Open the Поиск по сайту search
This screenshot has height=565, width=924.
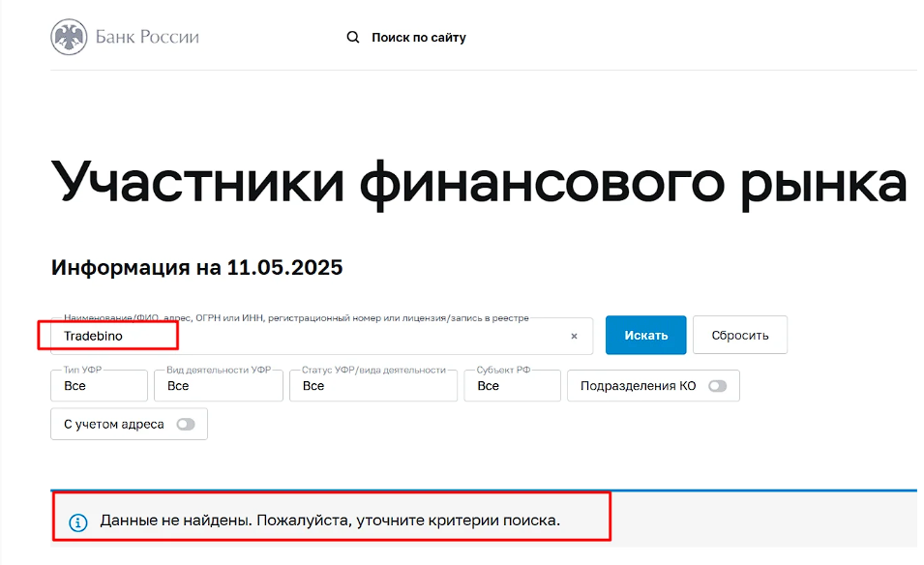coord(418,37)
